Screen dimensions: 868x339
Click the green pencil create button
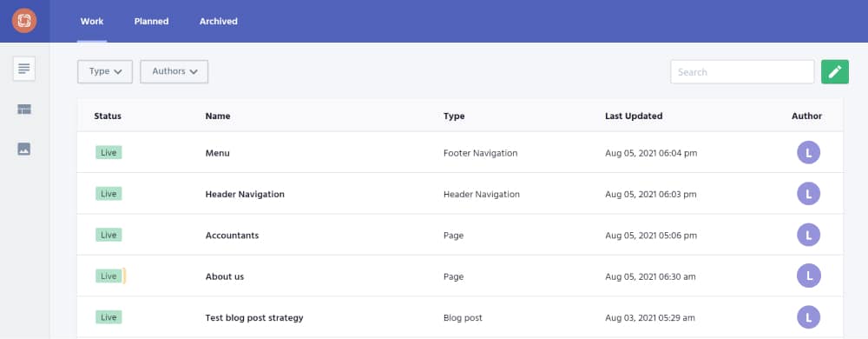click(835, 72)
